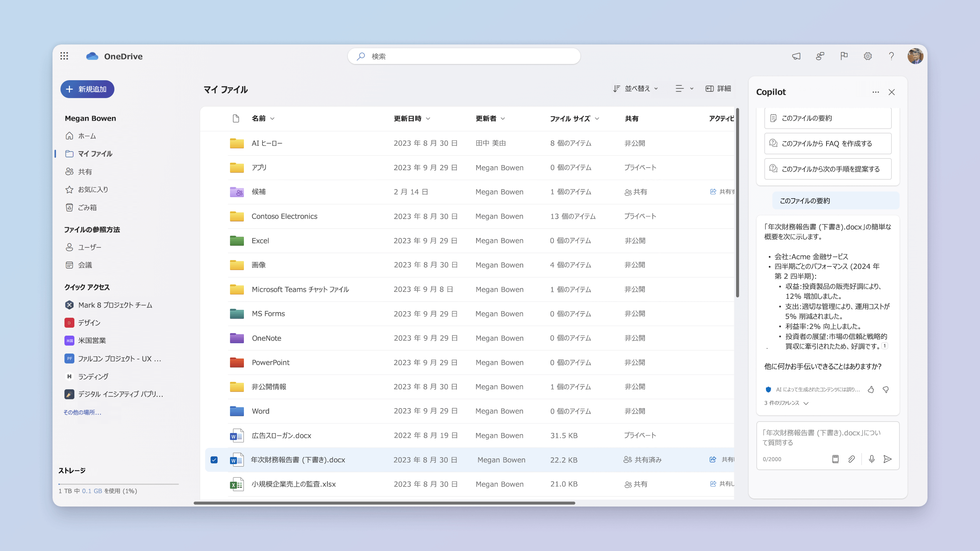980x551 pixels.
Task: Click the grid/apps icon top left
Action: tap(65, 56)
